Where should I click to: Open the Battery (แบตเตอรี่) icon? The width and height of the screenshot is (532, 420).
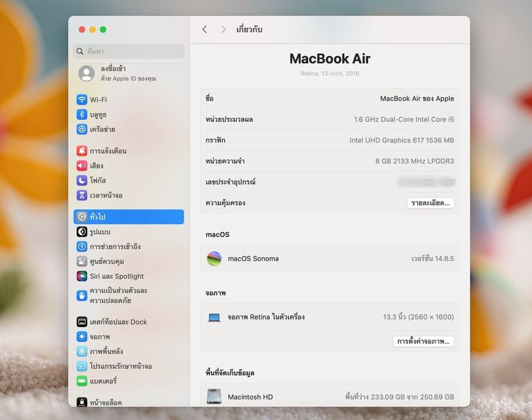82,381
